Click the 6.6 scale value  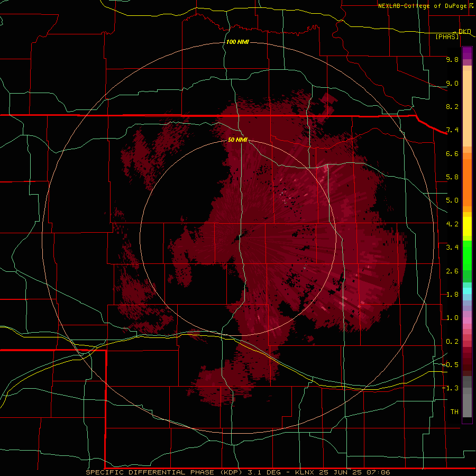[x=452, y=153]
